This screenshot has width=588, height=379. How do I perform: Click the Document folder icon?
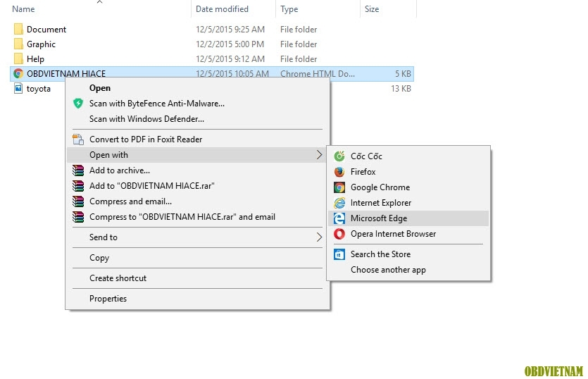click(x=18, y=30)
